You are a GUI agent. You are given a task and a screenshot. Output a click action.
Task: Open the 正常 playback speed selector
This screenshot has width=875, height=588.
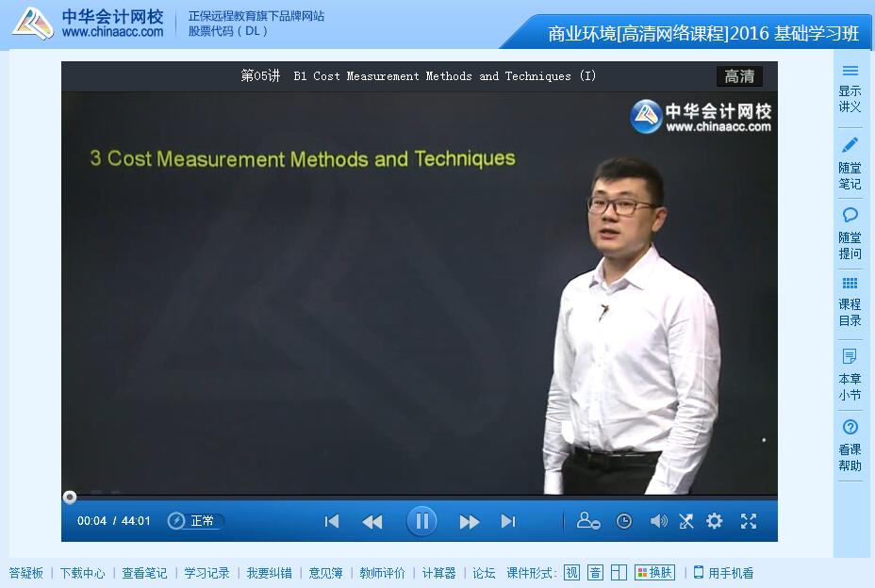tap(195, 521)
